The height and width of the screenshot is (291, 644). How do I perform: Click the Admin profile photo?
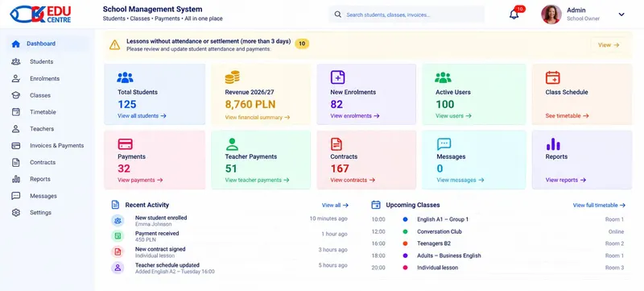(551, 15)
